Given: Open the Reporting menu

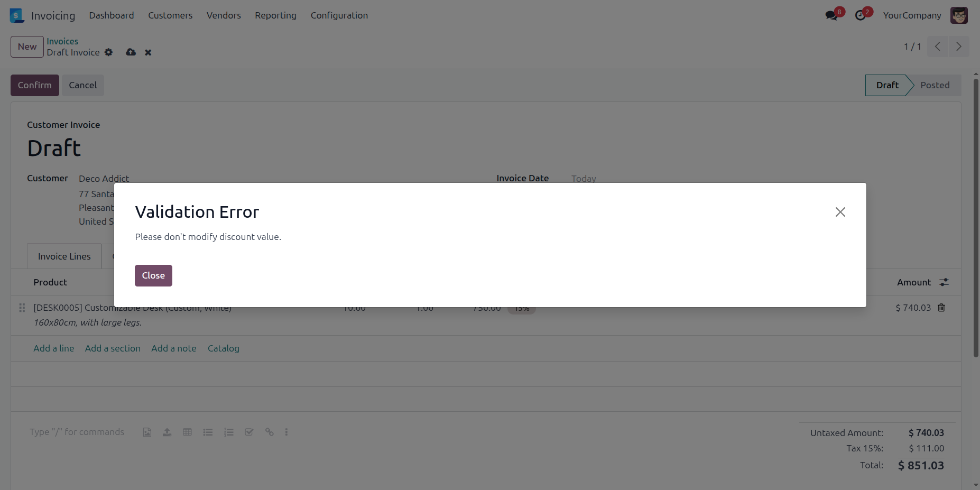Looking at the screenshot, I should [x=275, y=15].
